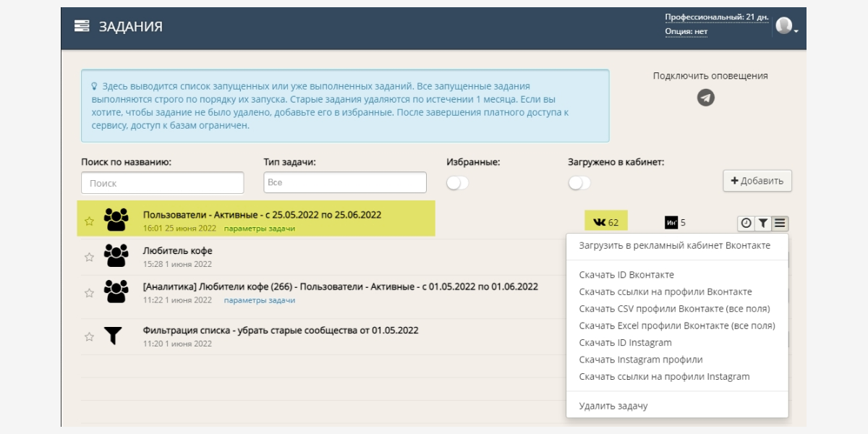Click the clock icon in first task row
Viewport: 868px width, 434px height.
(x=746, y=224)
